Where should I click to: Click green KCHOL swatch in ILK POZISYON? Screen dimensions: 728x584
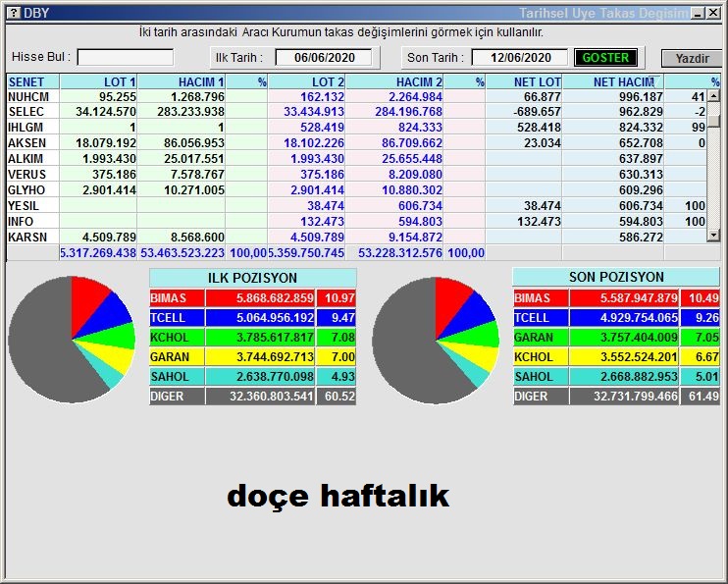[x=177, y=338]
